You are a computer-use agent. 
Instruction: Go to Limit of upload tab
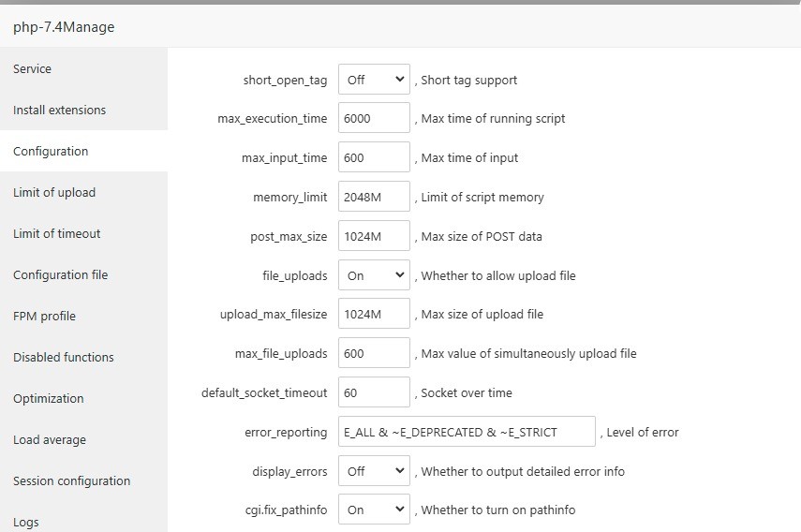[54, 192]
